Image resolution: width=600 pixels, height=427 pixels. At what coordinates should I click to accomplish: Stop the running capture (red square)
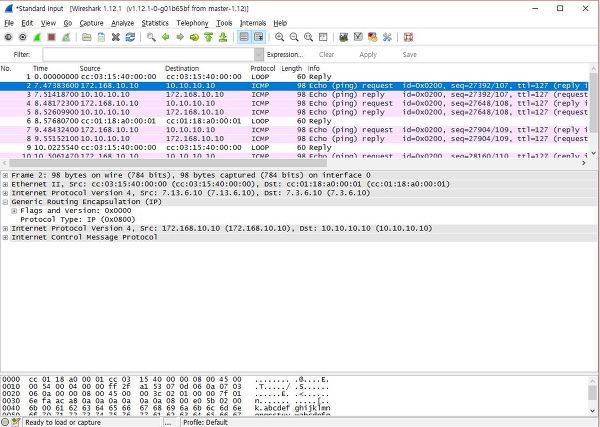pyautogui.click(x=52, y=37)
